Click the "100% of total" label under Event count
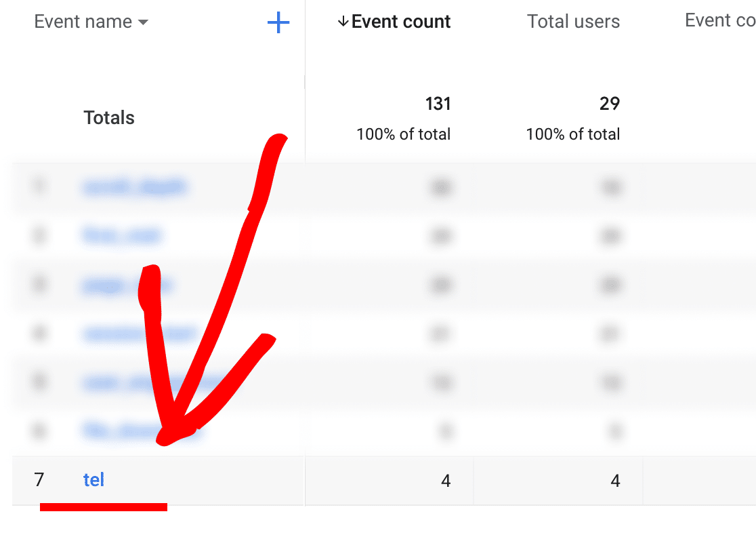The height and width of the screenshot is (537, 756). [403, 134]
